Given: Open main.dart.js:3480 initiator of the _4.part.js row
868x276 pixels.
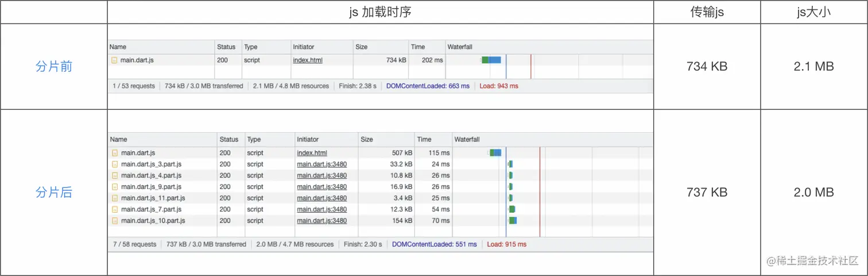Looking at the screenshot, I should [x=321, y=175].
